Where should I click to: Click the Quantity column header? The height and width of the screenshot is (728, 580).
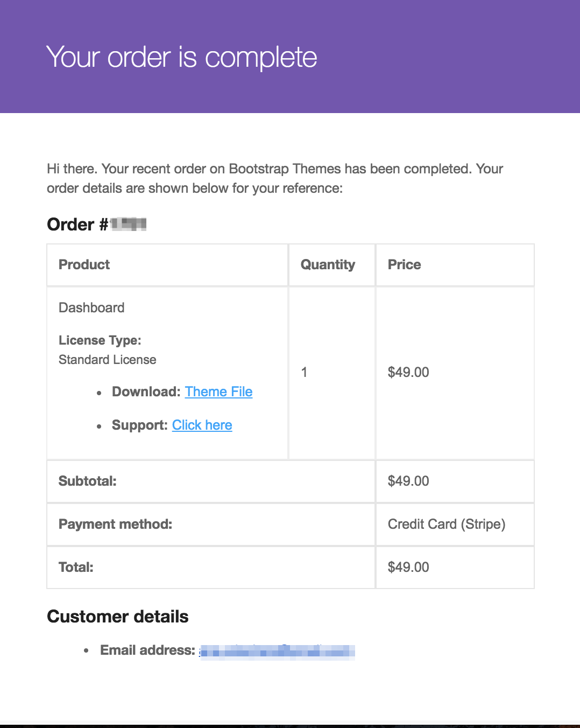(328, 264)
